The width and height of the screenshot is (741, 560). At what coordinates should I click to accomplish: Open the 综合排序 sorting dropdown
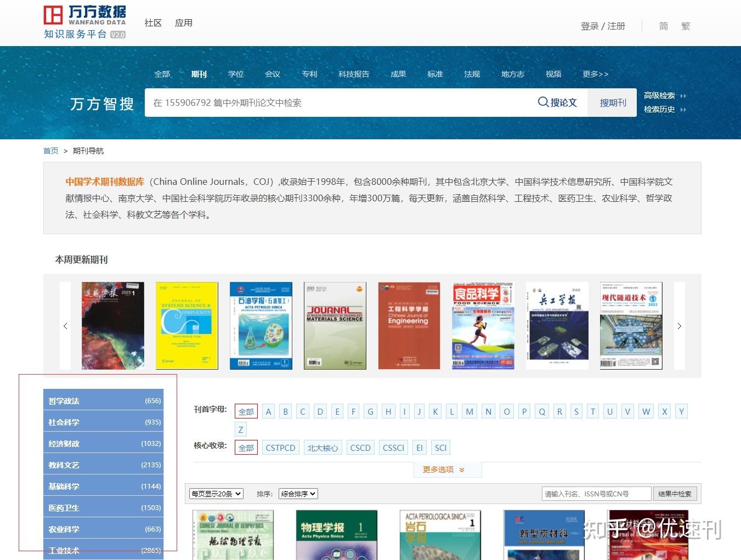tap(298, 493)
